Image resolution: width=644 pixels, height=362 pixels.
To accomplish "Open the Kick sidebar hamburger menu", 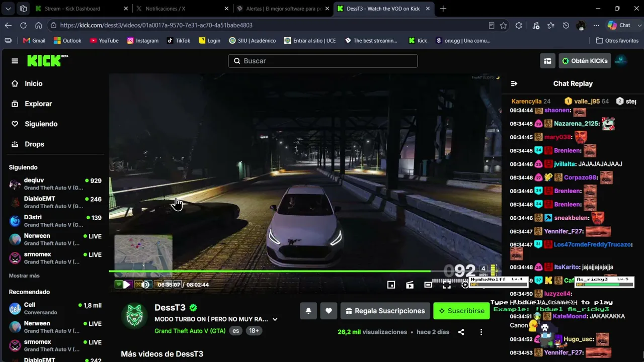I will (x=15, y=61).
